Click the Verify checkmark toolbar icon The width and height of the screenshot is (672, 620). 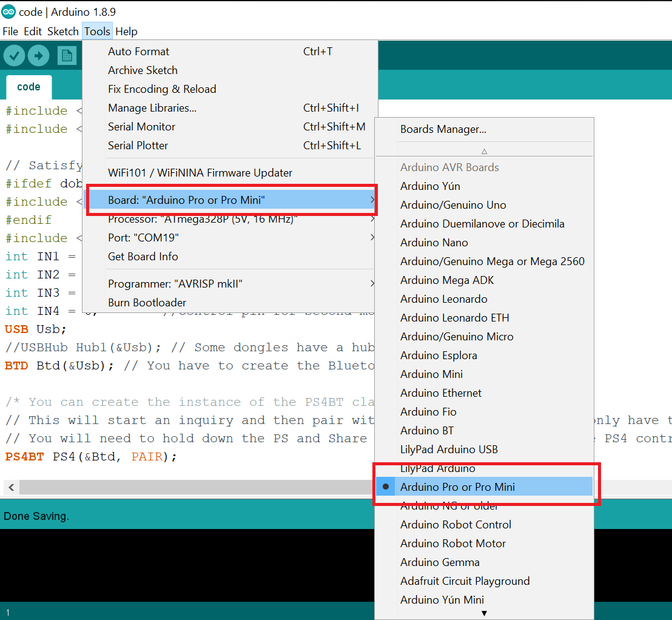click(14, 56)
